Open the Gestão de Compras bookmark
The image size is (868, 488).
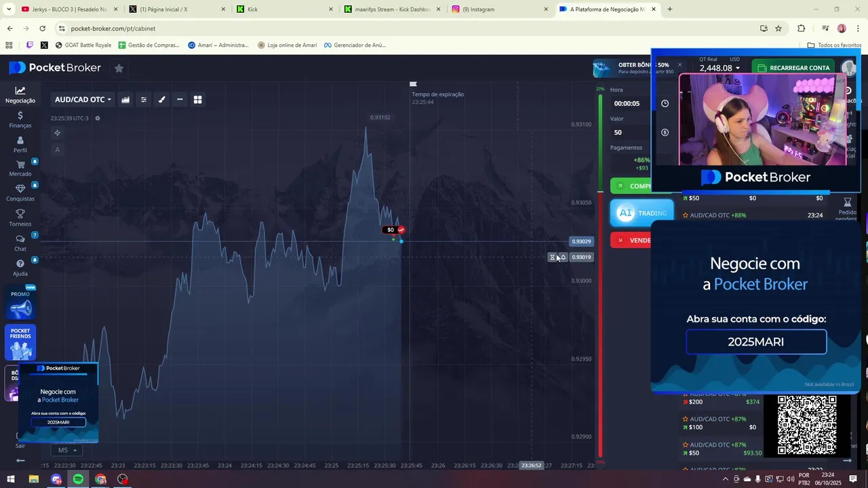149,45
